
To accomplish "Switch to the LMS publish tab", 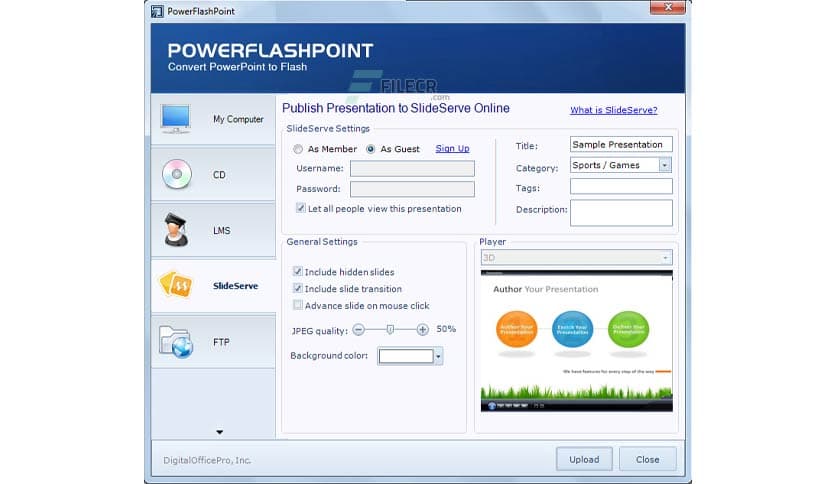I will [213, 230].
